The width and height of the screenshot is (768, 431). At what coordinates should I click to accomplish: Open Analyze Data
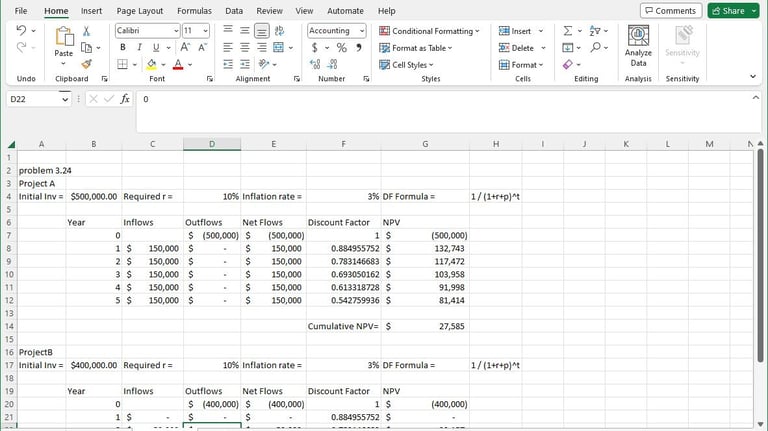(638, 46)
